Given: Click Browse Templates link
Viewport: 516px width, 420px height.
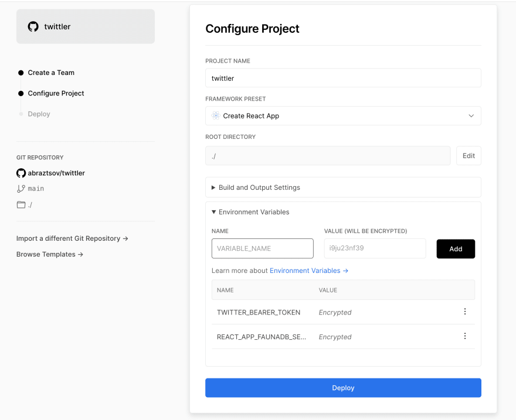Looking at the screenshot, I should (x=50, y=254).
